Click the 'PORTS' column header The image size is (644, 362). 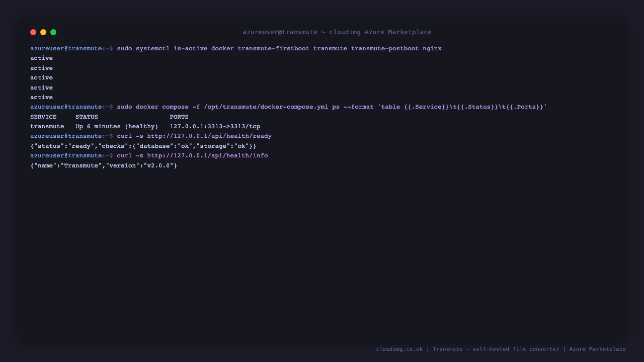tap(179, 117)
